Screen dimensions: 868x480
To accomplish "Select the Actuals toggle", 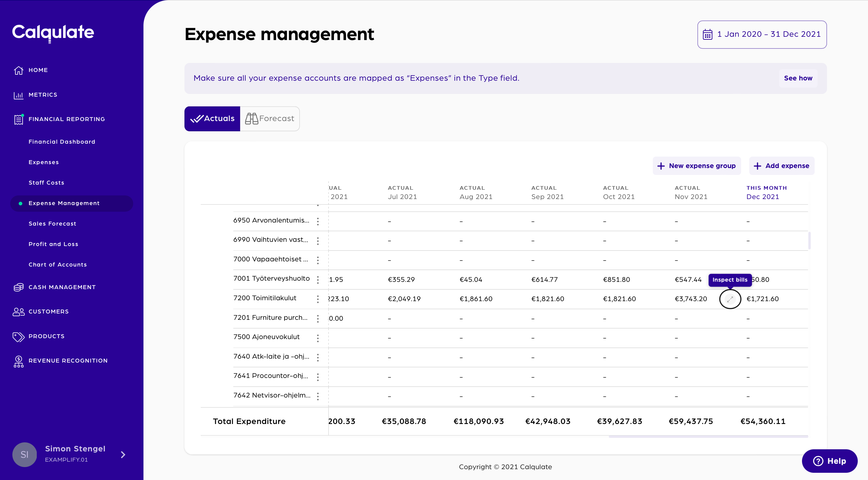I will pyautogui.click(x=212, y=118).
